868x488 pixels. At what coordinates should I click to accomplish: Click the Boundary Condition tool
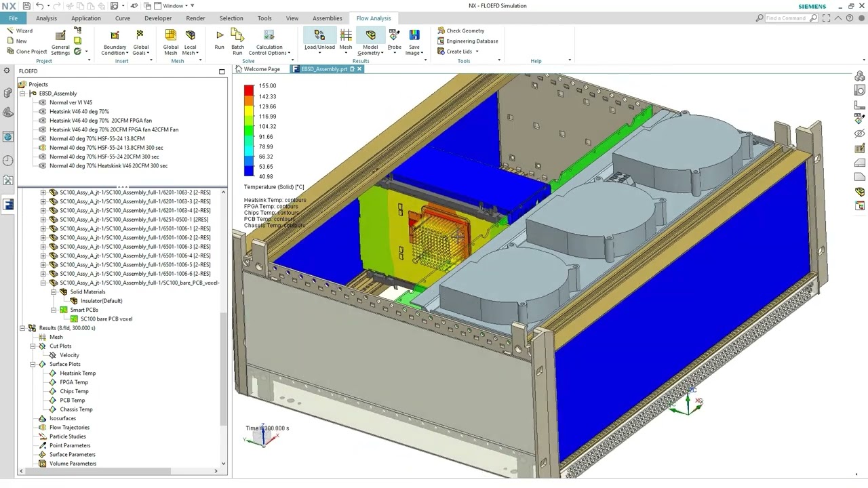[115, 42]
